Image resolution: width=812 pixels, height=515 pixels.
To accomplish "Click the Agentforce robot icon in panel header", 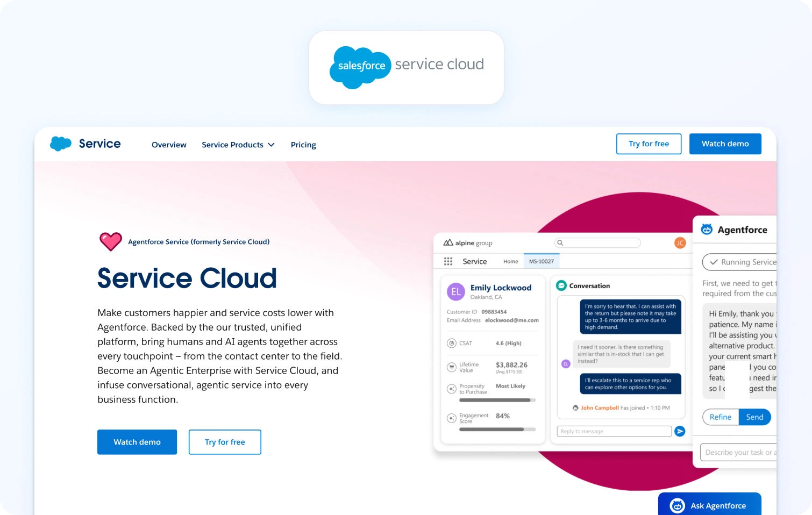I will tap(707, 230).
